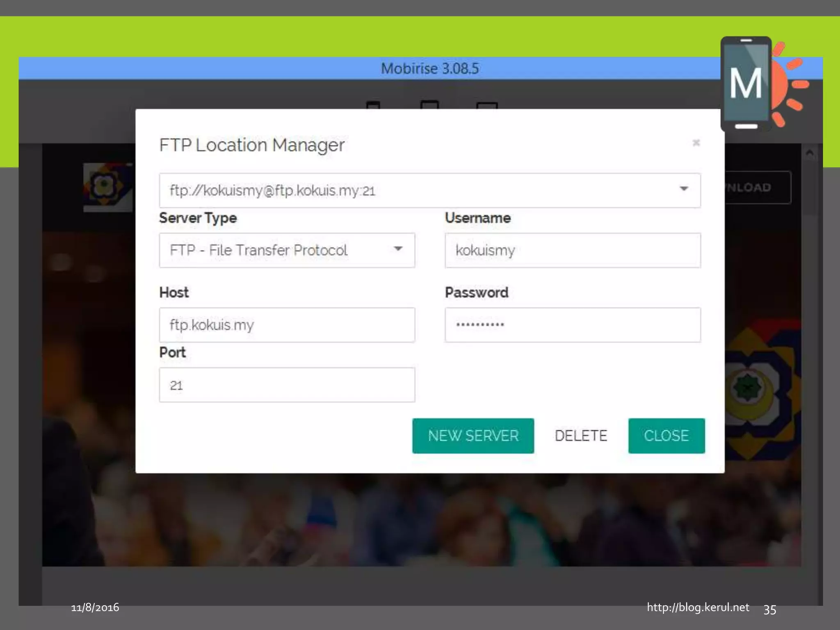Click the Host field with ftp.kokuis.my

click(287, 325)
